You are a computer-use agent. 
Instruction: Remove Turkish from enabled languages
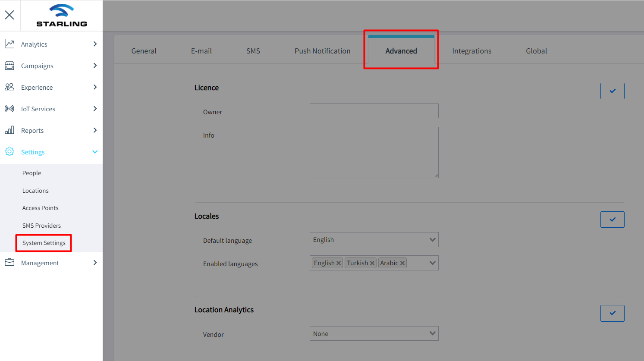372,263
